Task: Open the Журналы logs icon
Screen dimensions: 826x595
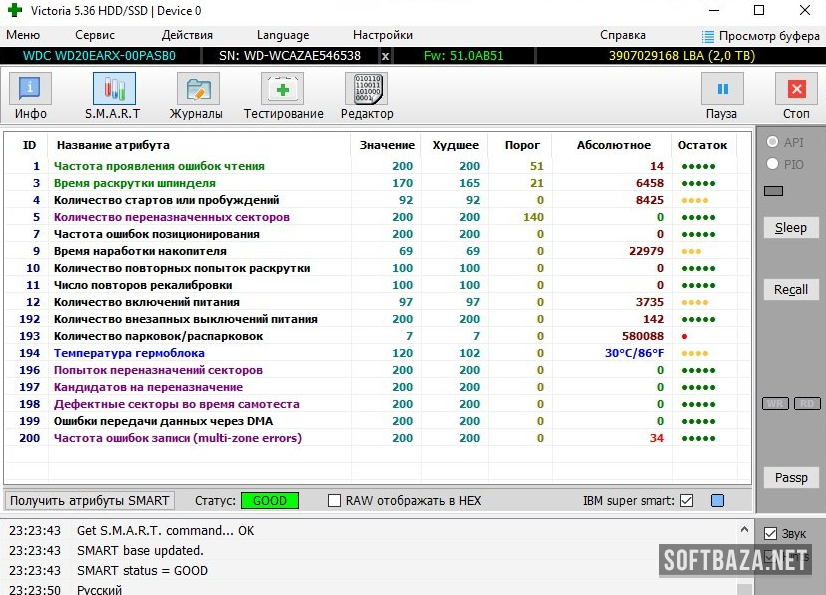Action: pos(195,90)
